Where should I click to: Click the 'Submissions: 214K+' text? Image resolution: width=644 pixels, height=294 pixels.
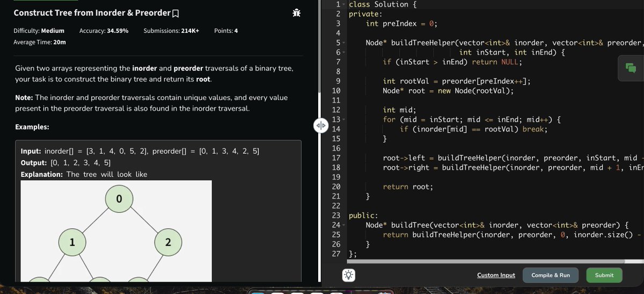tap(171, 31)
